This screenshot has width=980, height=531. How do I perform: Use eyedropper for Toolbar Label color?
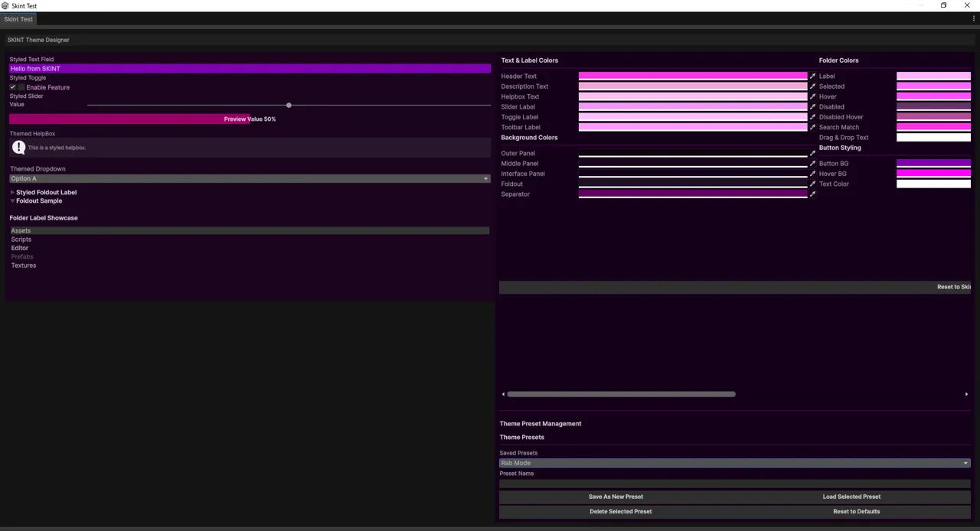click(812, 128)
